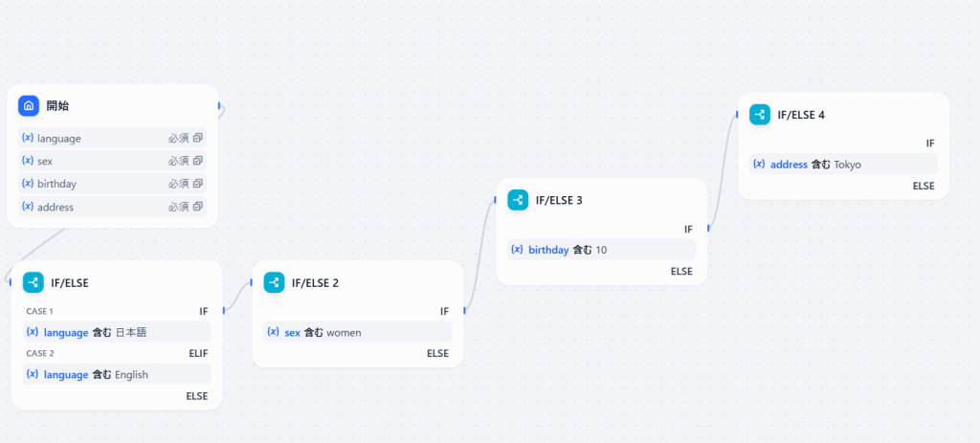
Task: Click the IF/ELSE 4 node title
Action: (801, 115)
